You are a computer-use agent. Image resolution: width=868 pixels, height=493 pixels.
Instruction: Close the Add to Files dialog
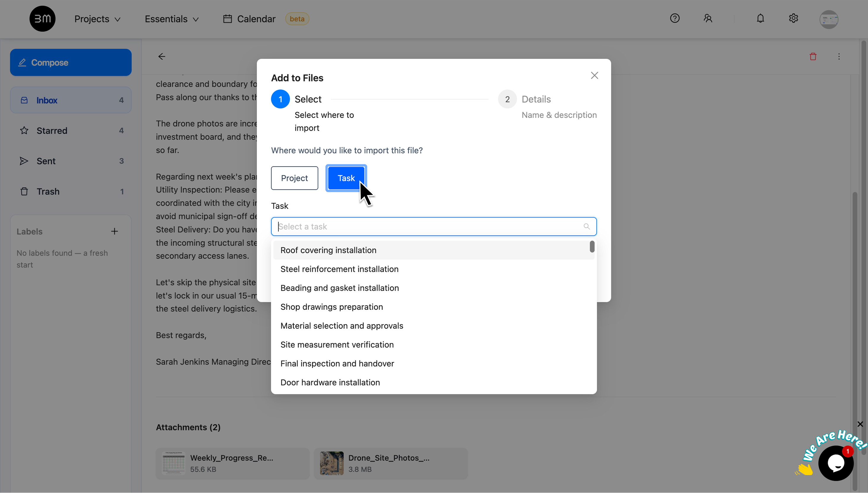595,75
